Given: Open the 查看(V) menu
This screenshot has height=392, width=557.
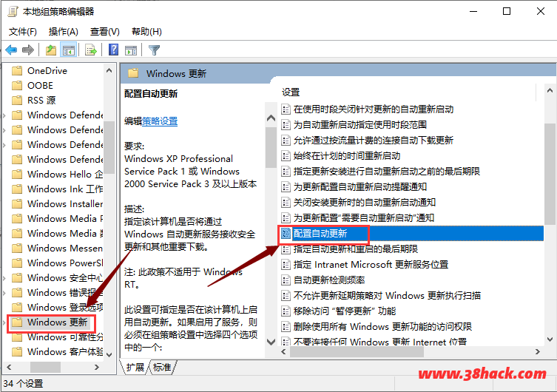Looking at the screenshot, I should (x=104, y=31).
